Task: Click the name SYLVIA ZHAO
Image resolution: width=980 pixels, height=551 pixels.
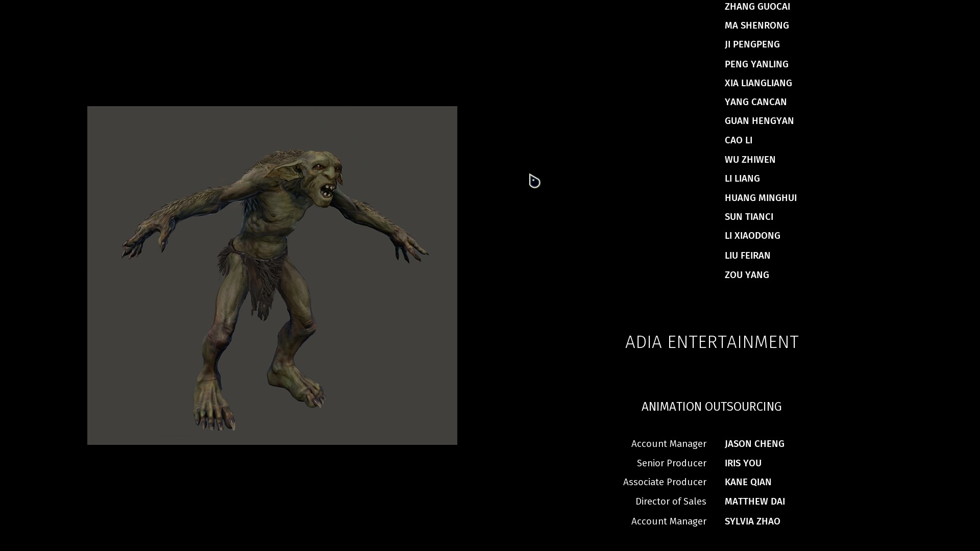Action: tap(752, 521)
